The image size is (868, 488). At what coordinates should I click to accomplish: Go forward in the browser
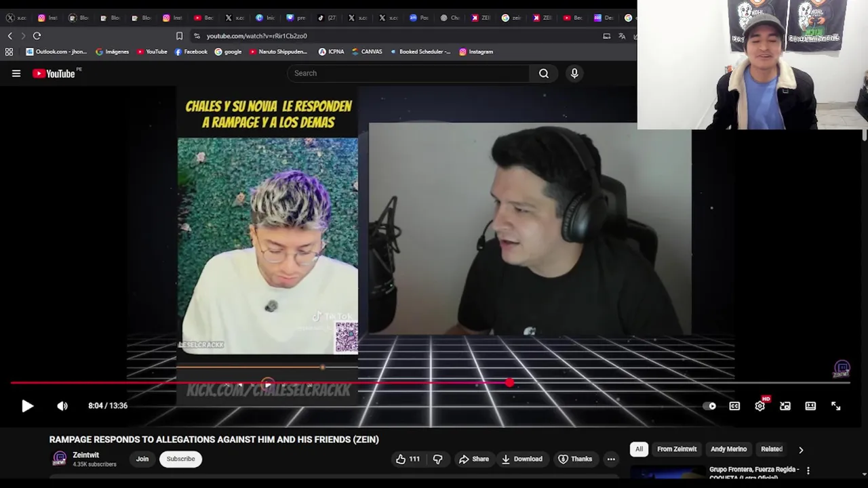pos(23,36)
